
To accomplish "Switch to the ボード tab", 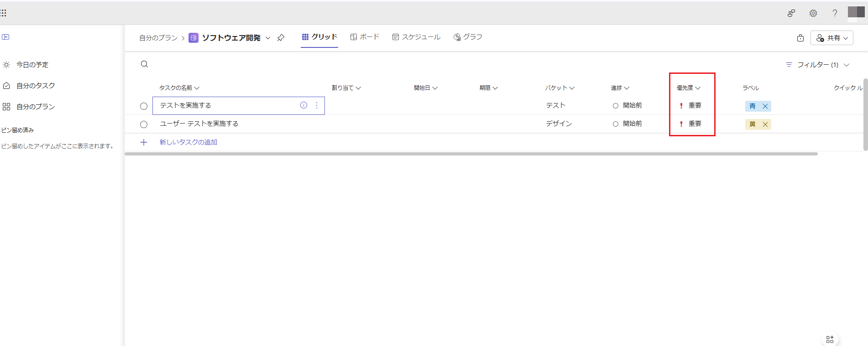I will (x=365, y=37).
